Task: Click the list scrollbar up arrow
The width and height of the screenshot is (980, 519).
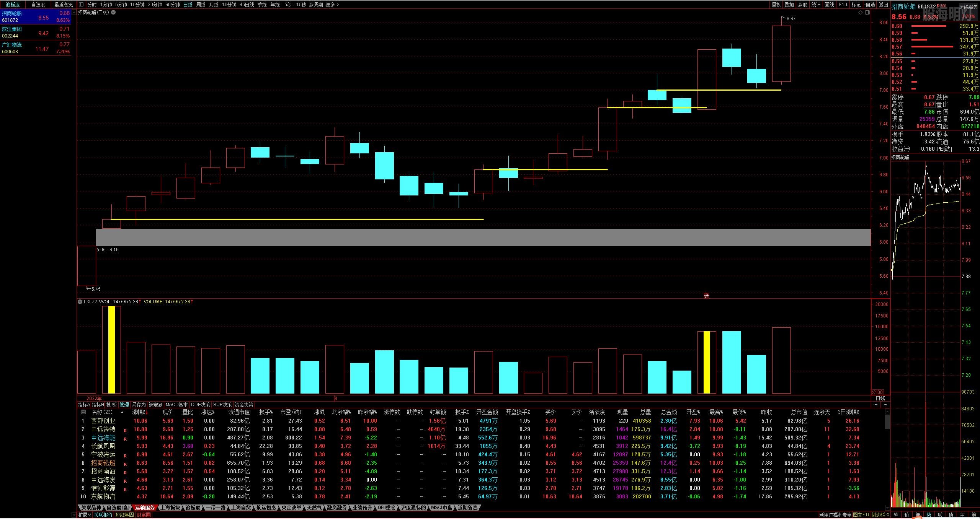Action: (x=887, y=412)
